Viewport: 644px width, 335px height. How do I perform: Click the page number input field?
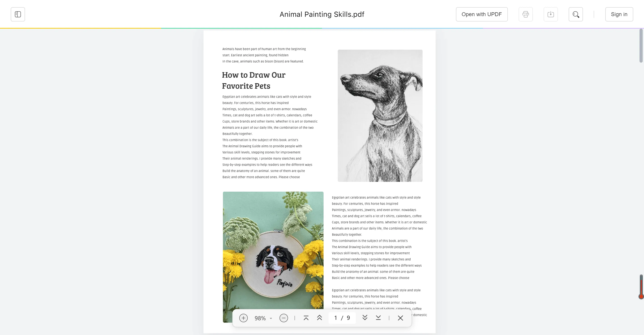336,318
